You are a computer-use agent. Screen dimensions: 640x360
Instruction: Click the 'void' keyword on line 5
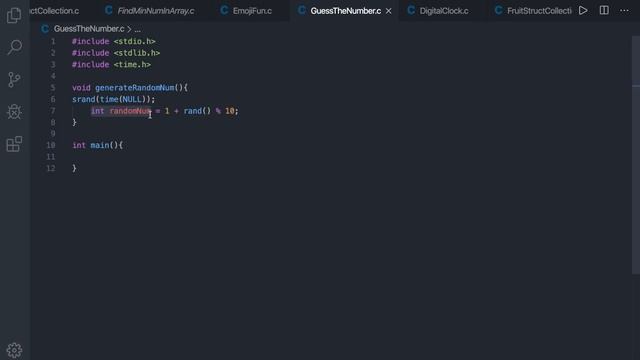pyautogui.click(x=81, y=88)
